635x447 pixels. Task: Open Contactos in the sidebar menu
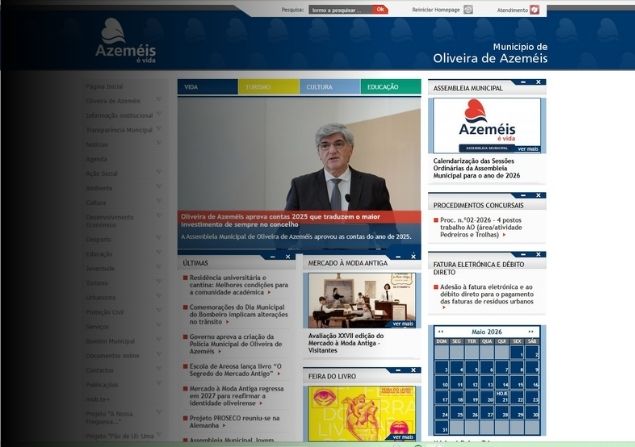[100, 370]
